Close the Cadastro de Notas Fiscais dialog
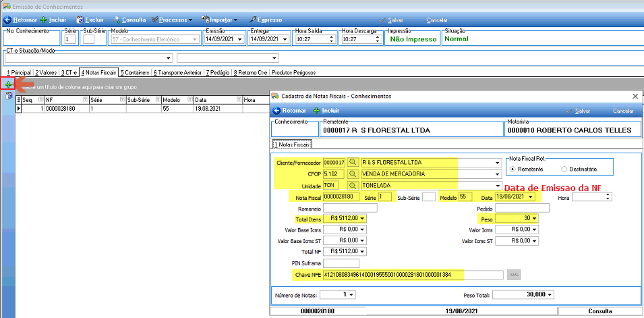This screenshot has width=644, height=318. [x=634, y=95]
